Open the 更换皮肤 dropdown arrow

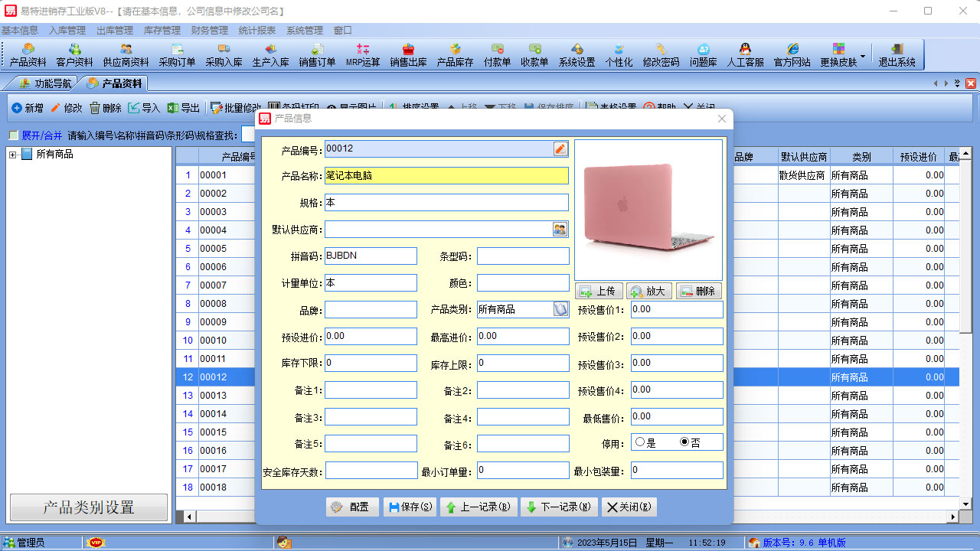[x=863, y=56]
